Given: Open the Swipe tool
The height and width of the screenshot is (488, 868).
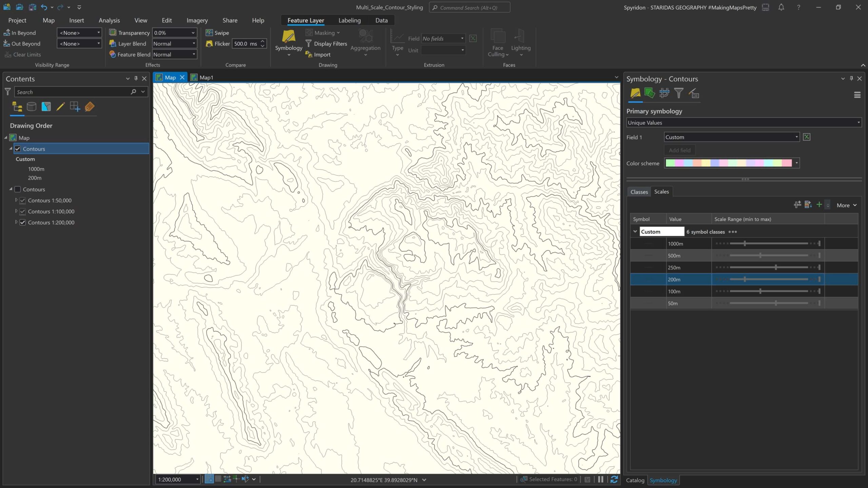Looking at the screenshot, I should [x=218, y=33].
